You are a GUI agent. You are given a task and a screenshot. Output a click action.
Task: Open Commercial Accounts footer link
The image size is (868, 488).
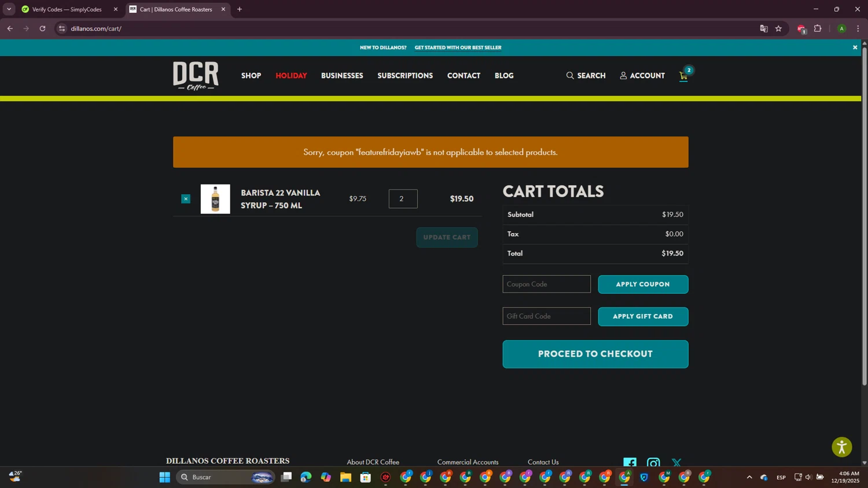pyautogui.click(x=468, y=462)
